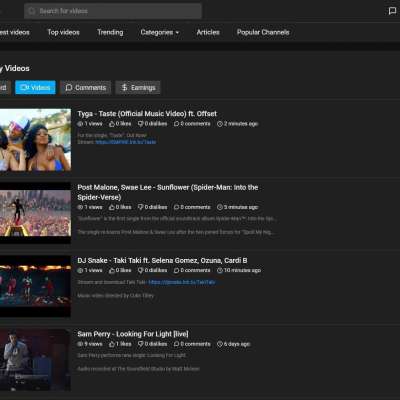This screenshot has width=400, height=400.
Task: Open Popular Channels
Action: [x=263, y=32]
